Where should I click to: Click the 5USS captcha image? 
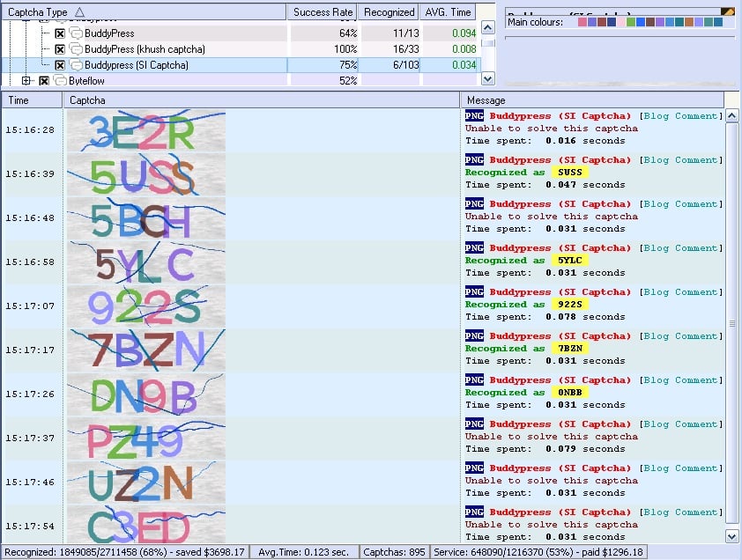[146, 175]
